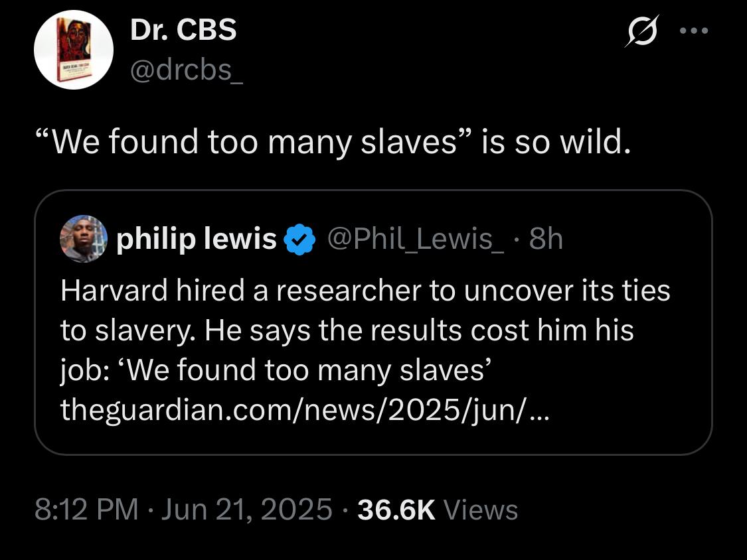View the 36.6K views count
Image resolution: width=747 pixels, height=560 pixels.
pyautogui.click(x=396, y=510)
